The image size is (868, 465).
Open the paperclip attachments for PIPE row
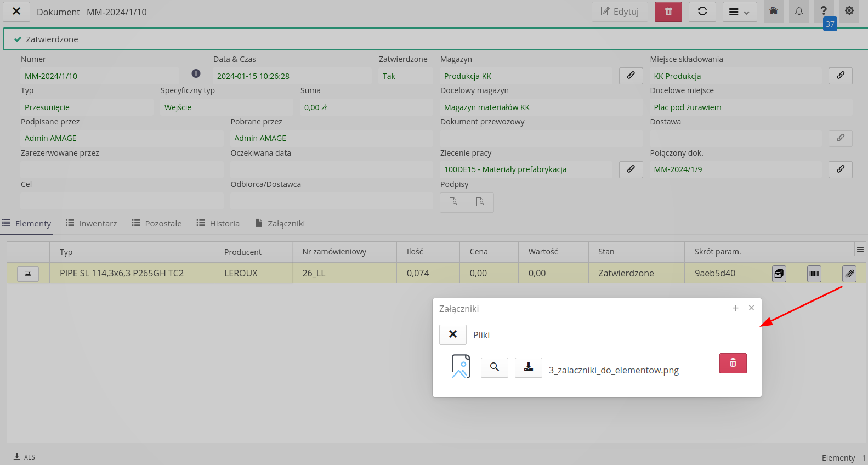coord(849,273)
